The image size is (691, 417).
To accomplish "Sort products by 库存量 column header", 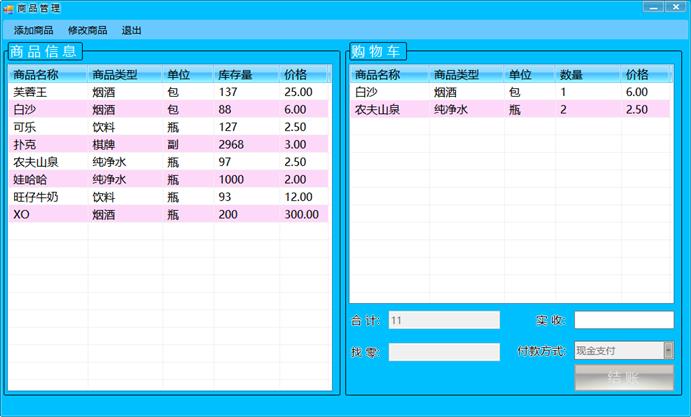I will click(235, 74).
